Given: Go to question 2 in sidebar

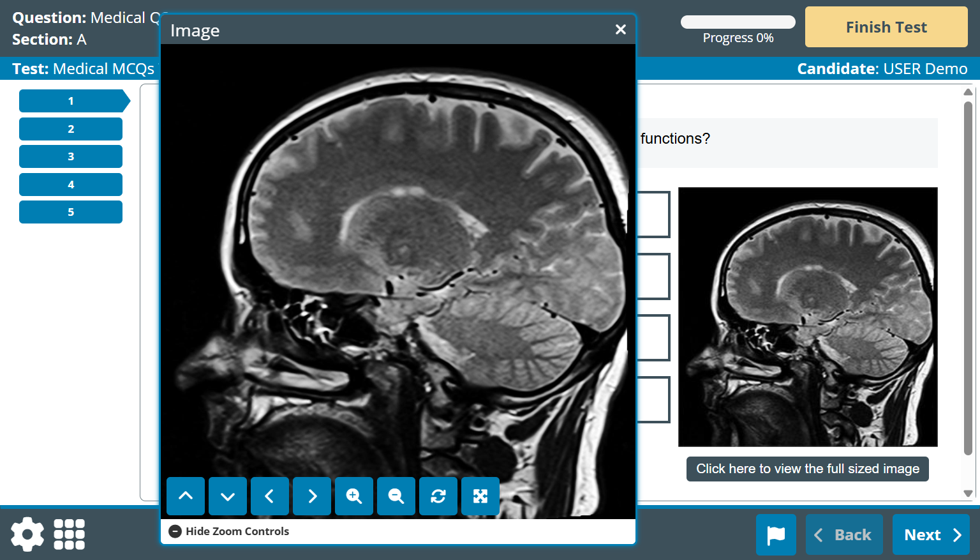Looking at the screenshot, I should (71, 129).
